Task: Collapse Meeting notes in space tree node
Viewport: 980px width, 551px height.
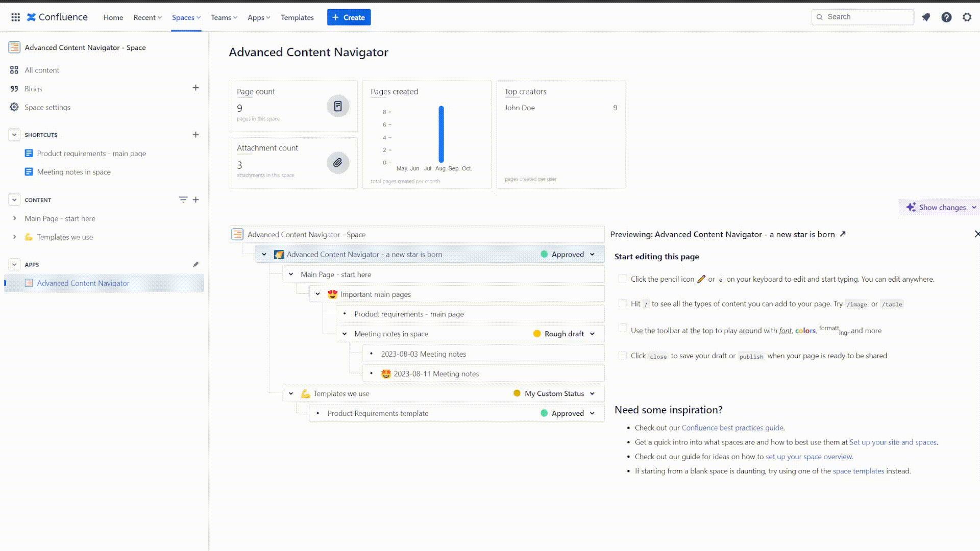Action: 345,334
